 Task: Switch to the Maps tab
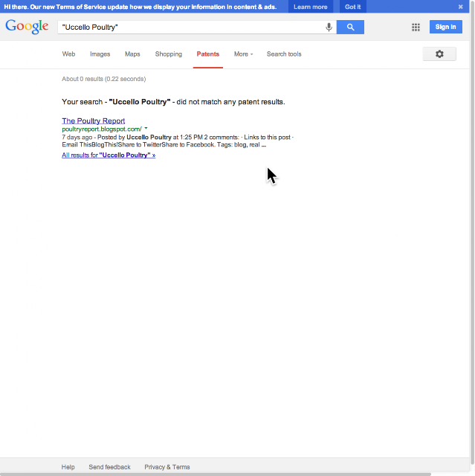pyautogui.click(x=132, y=54)
